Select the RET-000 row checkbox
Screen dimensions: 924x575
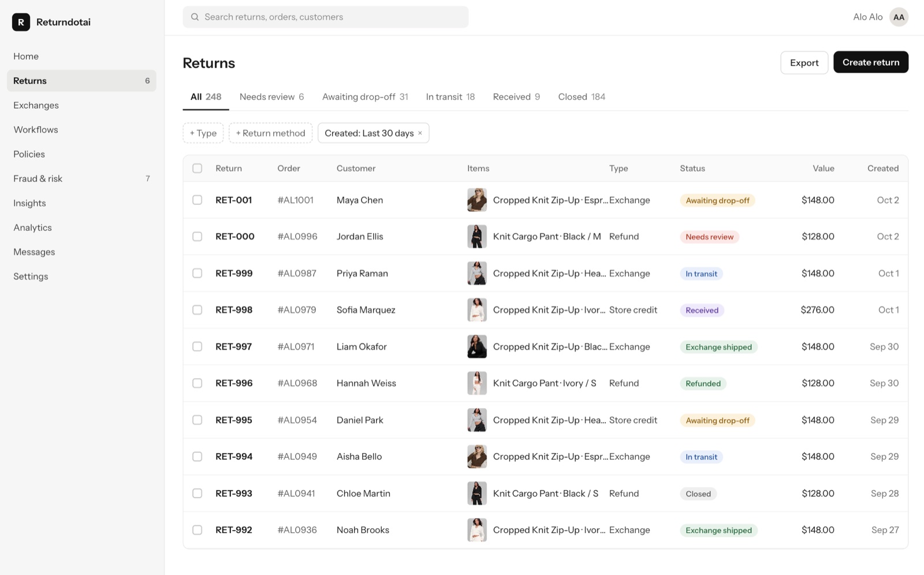[198, 237]
